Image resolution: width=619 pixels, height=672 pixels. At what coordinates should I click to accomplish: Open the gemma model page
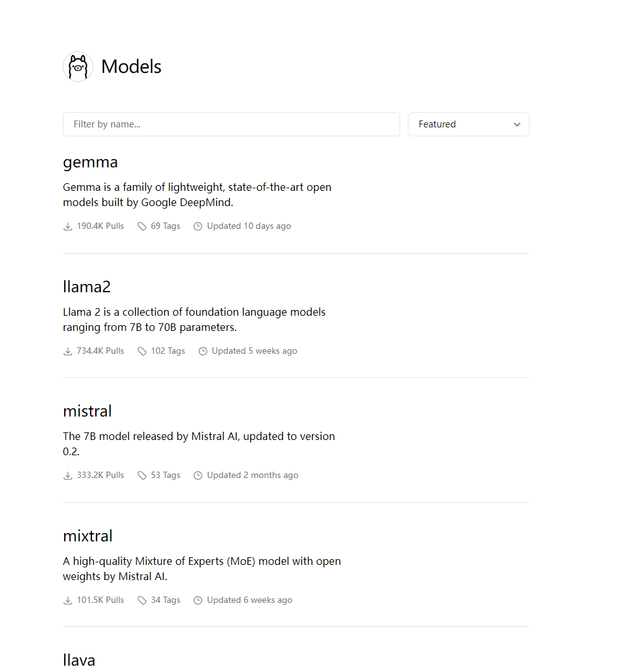[90, 162]
